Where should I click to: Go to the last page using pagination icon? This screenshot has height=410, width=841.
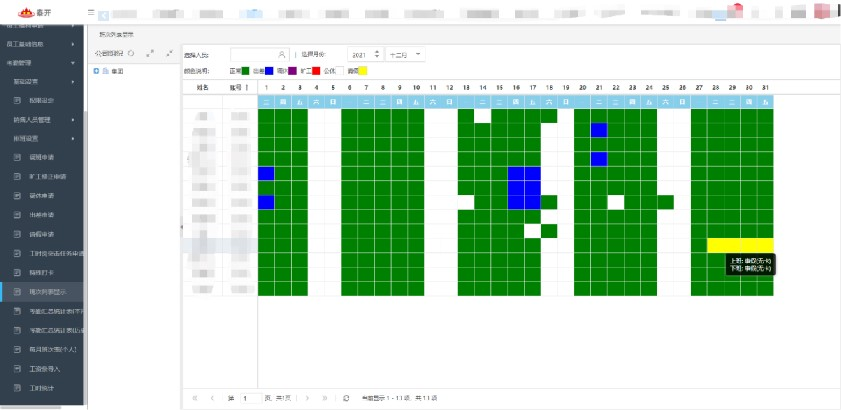point(323,397)
